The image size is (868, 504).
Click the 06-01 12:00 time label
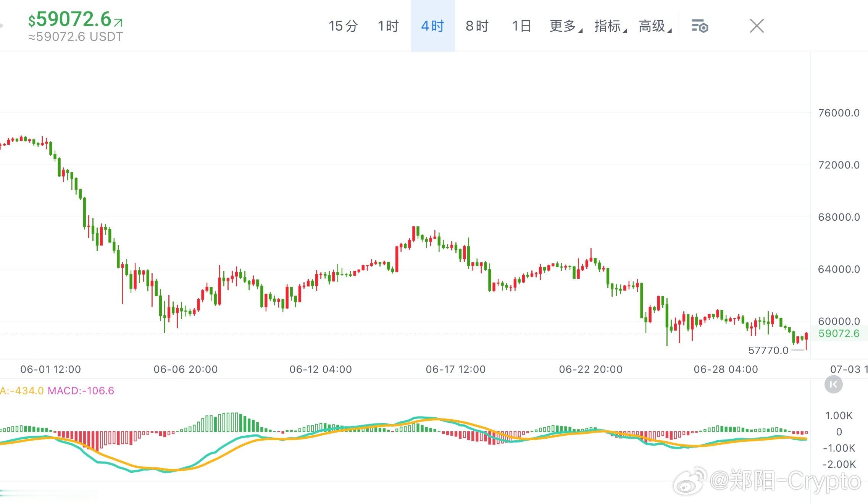pos(50,369)
